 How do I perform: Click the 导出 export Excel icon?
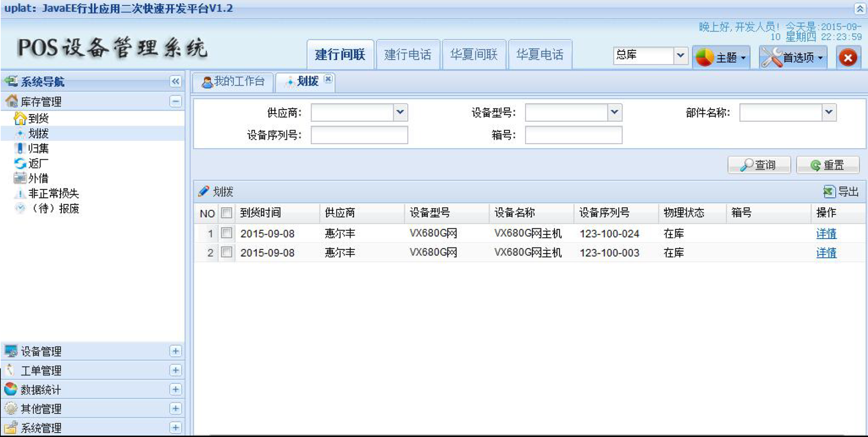[829, 192]
